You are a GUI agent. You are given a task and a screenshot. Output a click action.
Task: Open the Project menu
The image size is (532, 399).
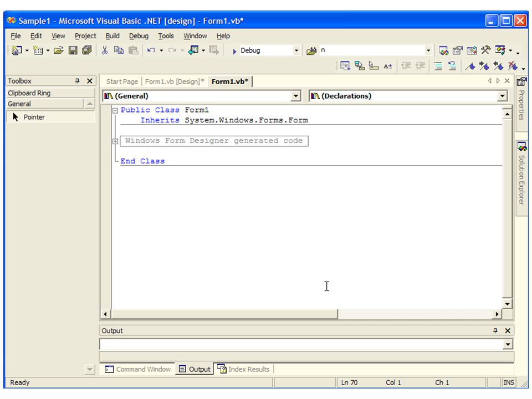[x=85, y=36]
